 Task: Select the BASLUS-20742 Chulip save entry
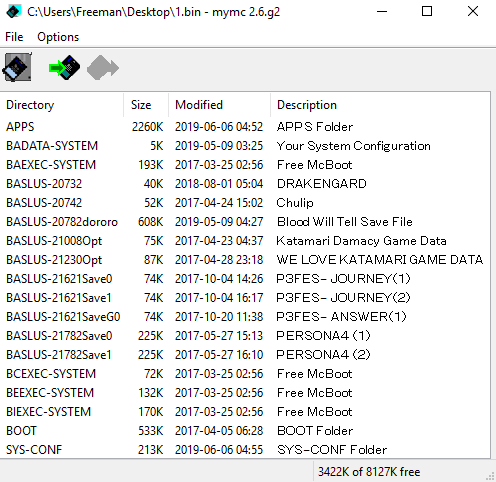245,203
